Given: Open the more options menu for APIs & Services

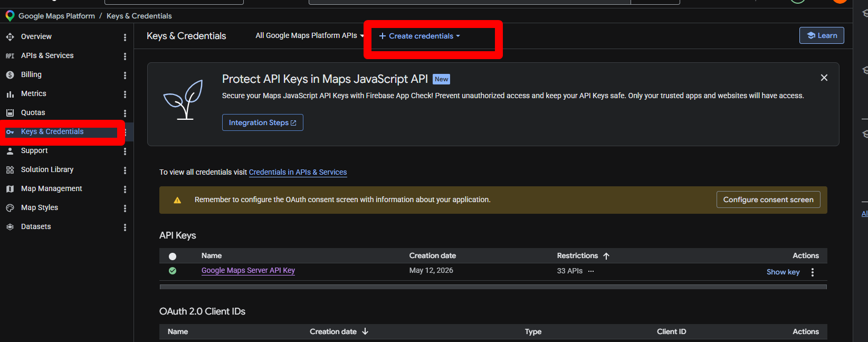Looking at the screenshot, I should tap(125, 56).
